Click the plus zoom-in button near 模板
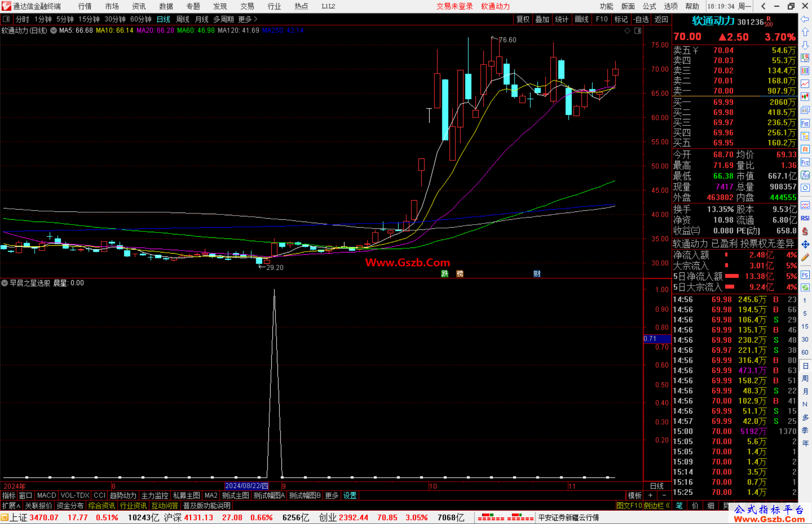This screenshot has height=524, width=812. 651,495
